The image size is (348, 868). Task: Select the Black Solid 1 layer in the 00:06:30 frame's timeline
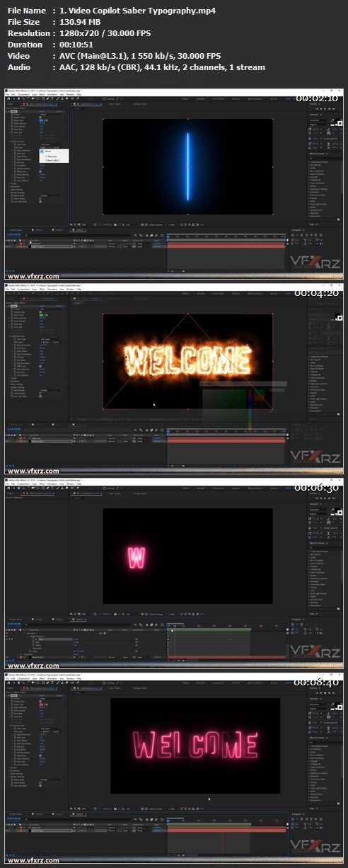[37, 657]
